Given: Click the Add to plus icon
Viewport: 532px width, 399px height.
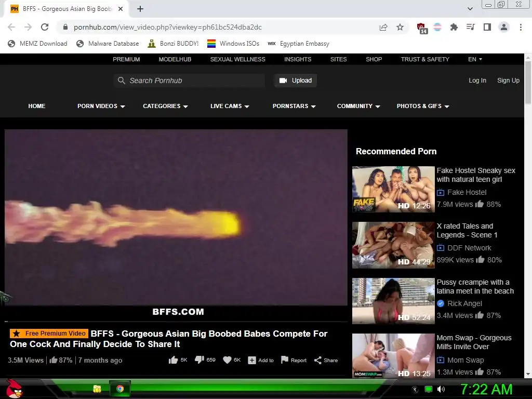Looking at the screenshot, I should click(x=252, y=361).
